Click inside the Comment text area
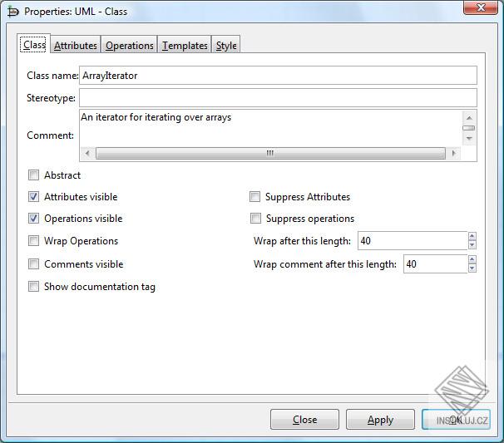Image resolution: width=504 pixels, height=443 pixels. (270, 128)
